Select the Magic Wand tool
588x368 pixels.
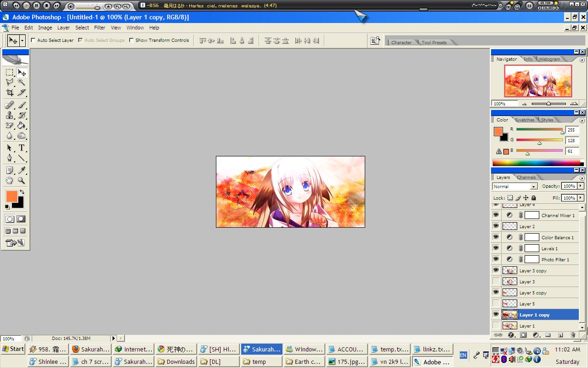pyautogui.click(x=22, y=82)
